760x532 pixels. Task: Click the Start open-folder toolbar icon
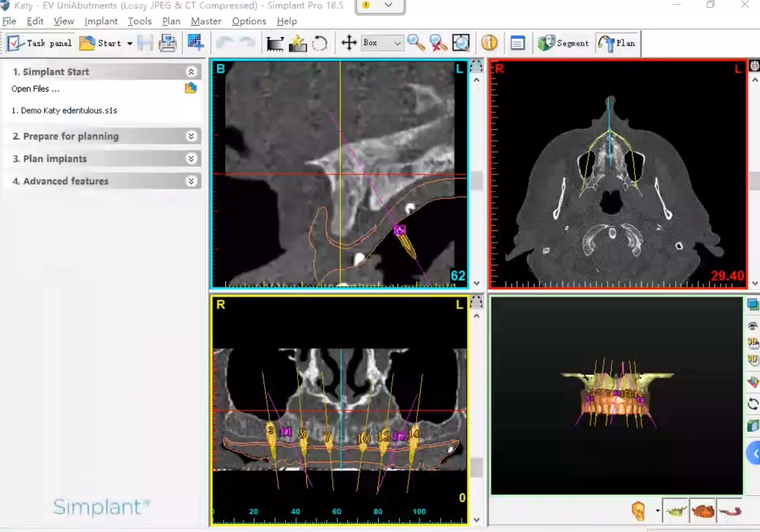tap(87, 43)
